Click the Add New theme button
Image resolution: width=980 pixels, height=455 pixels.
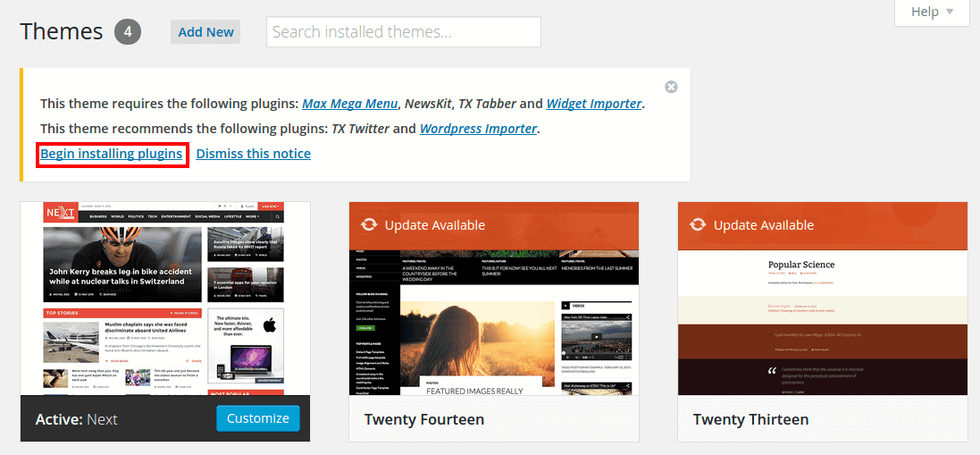[205, 32]
